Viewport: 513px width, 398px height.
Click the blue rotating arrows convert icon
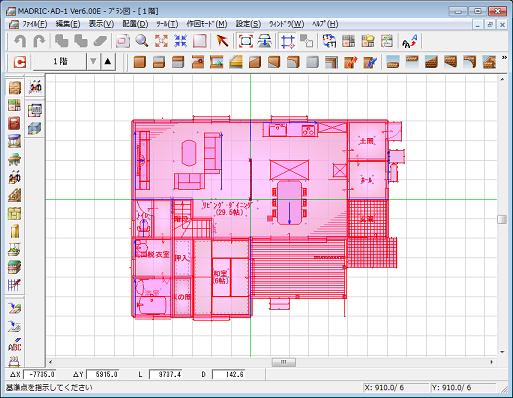pyautogui.click(x=329, y=41)
